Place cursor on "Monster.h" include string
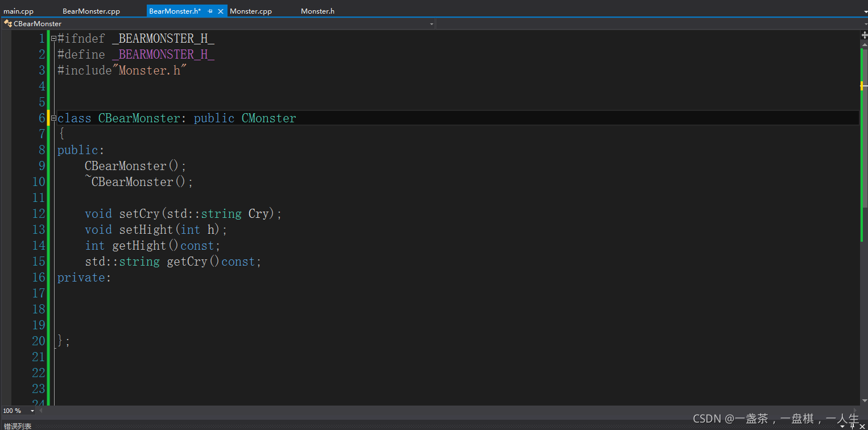 (150, 71)
